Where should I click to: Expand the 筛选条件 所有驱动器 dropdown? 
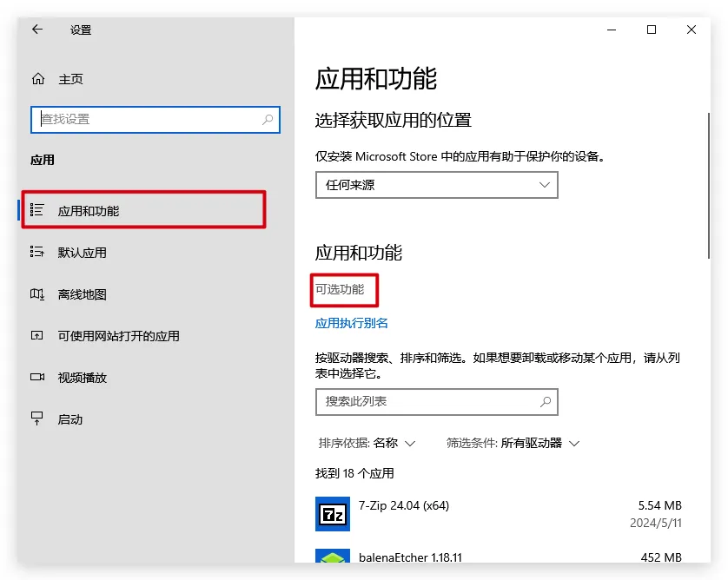pyautogui.click(x=513, y=443)
